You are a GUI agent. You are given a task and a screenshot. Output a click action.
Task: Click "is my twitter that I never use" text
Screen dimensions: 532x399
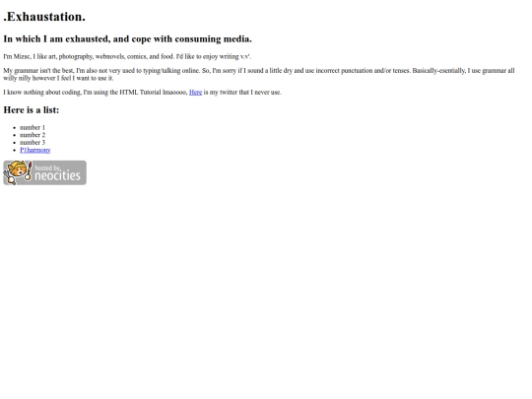pyautogui.click(x=242, y=93)
